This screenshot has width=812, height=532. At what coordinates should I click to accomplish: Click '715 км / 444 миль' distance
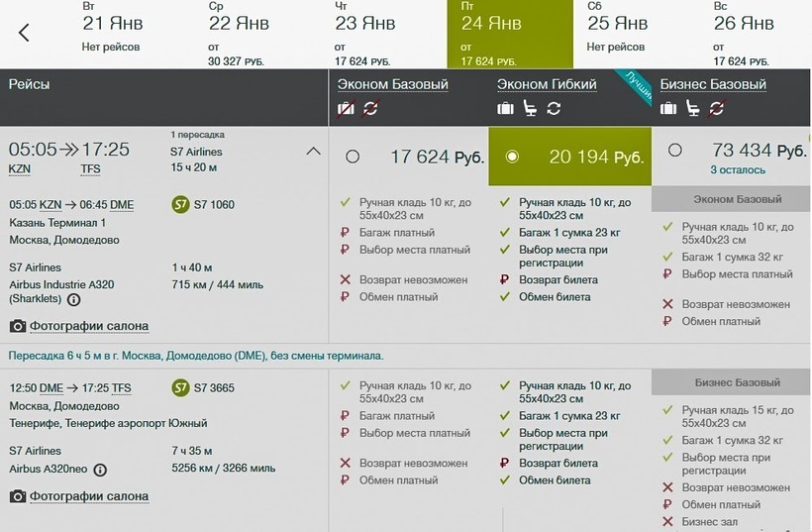(218, 284)
